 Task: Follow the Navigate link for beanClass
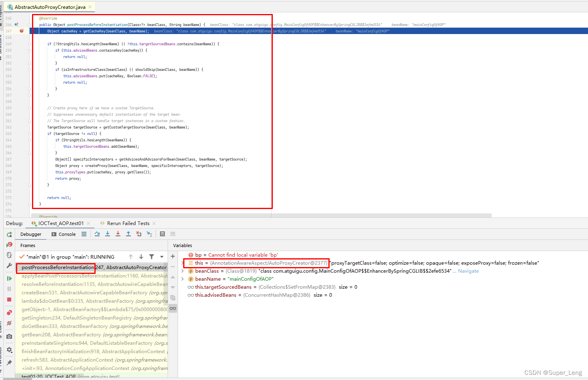(x=468, y=271)
